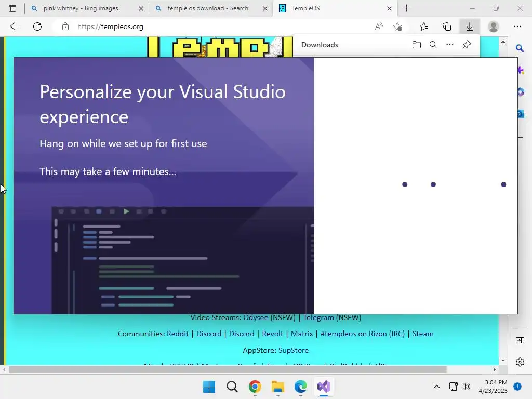Open more options in Downloads panel
The image size is (532, 399).
pyautogui.click(x=450, y=45)
